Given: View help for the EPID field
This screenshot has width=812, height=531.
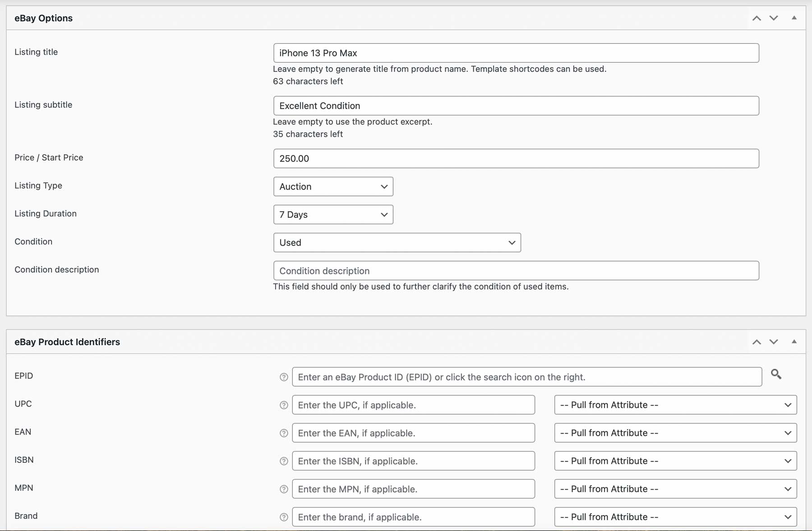Looking at the screenshot, I should (283, 377).
